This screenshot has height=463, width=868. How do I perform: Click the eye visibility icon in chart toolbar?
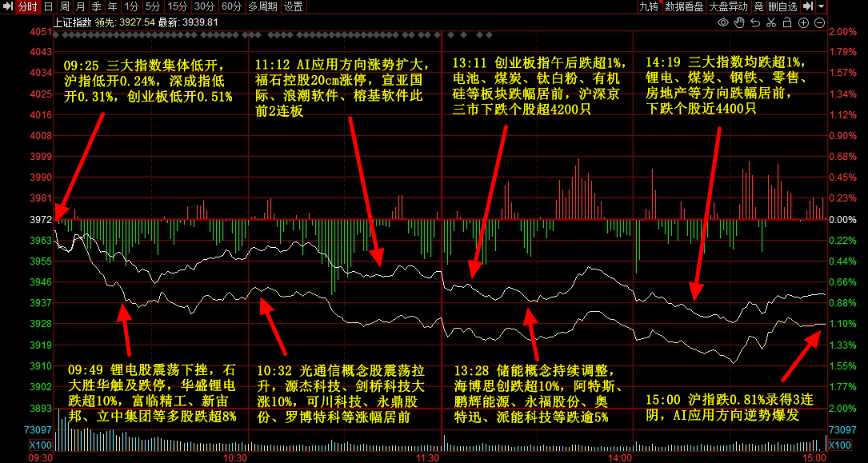tap(723, 22)
